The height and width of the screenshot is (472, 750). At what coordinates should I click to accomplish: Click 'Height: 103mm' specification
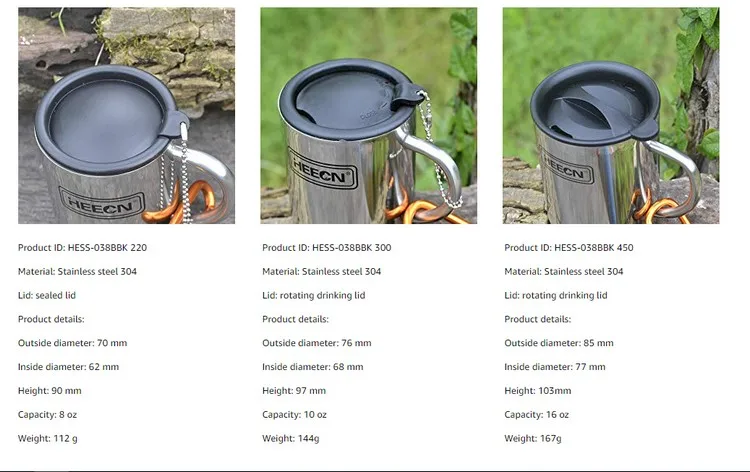pyautogui.click(x=538, y=391)
